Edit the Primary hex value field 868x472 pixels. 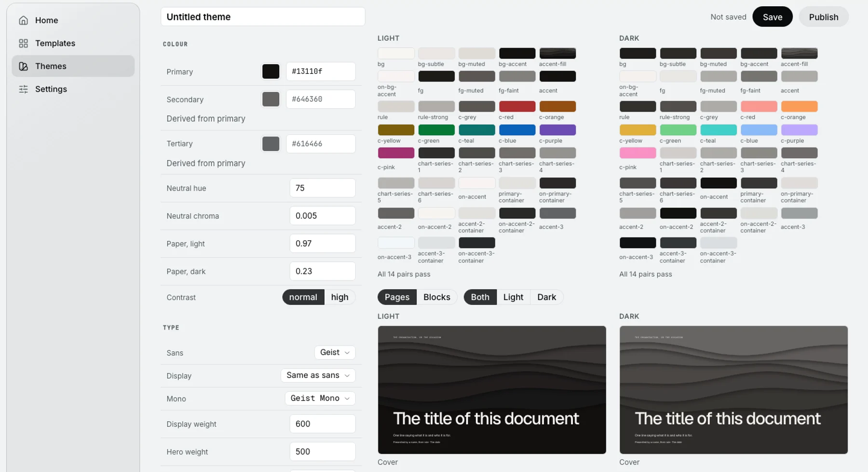click(321, 71)
